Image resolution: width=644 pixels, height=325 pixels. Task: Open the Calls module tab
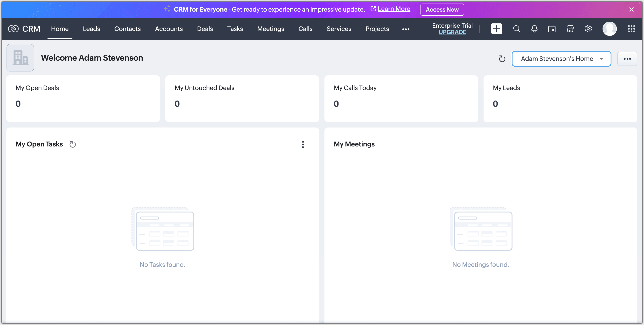click(305, 29)
